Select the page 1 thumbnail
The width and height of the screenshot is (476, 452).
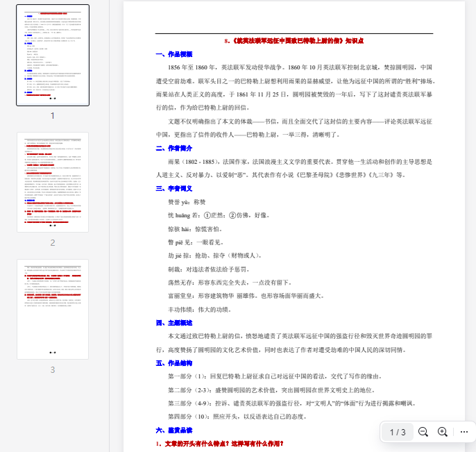53,55
